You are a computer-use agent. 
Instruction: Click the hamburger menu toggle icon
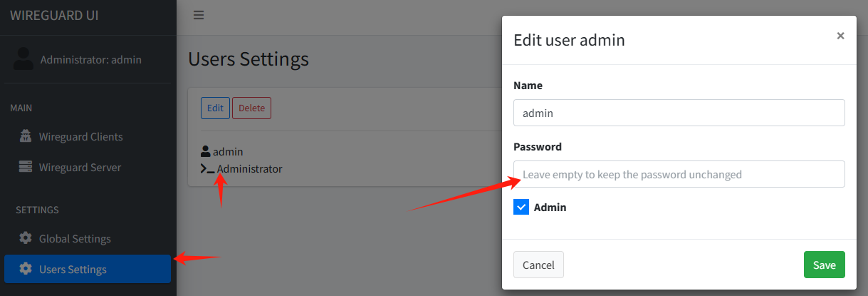[x=199, y=15]
